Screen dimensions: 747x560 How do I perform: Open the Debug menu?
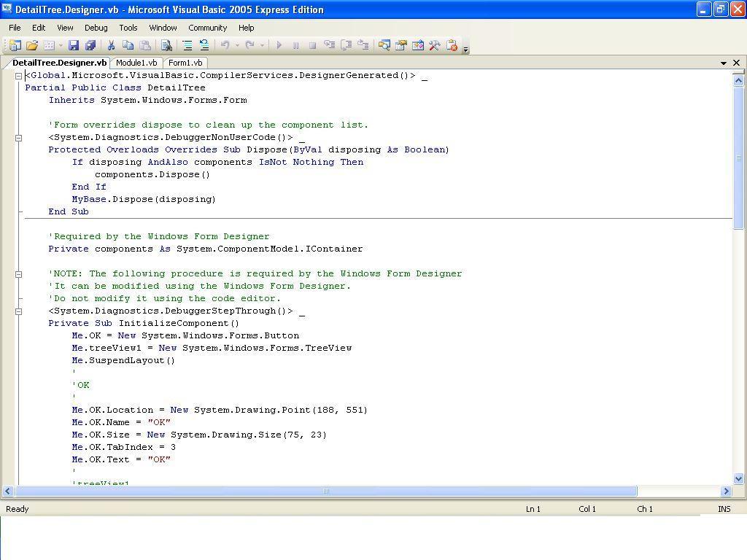tap(96, 28)
